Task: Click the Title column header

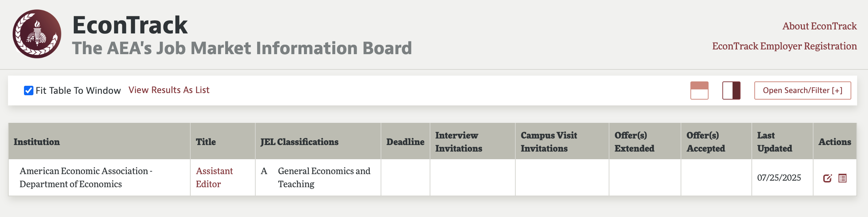Action: point(206,142)
